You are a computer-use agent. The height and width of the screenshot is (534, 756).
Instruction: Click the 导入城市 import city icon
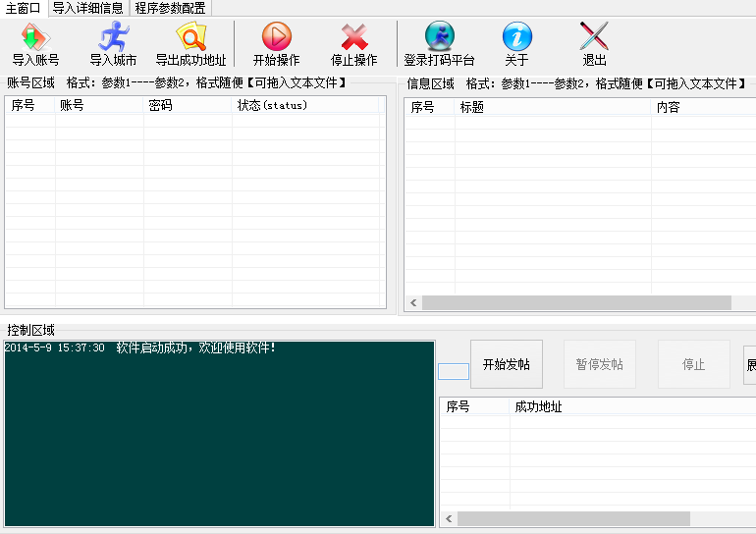pyautogui.click(x=113, y=38)
